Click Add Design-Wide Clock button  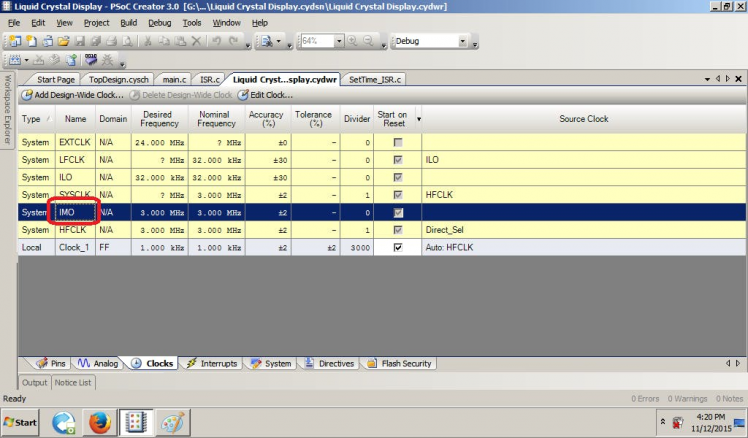pyautogui.click(x=73, y=95)
